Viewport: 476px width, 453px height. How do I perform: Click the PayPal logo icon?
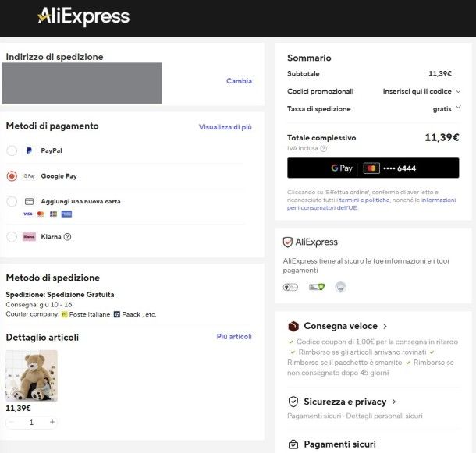pyautogui.click(x=29, y=150)
